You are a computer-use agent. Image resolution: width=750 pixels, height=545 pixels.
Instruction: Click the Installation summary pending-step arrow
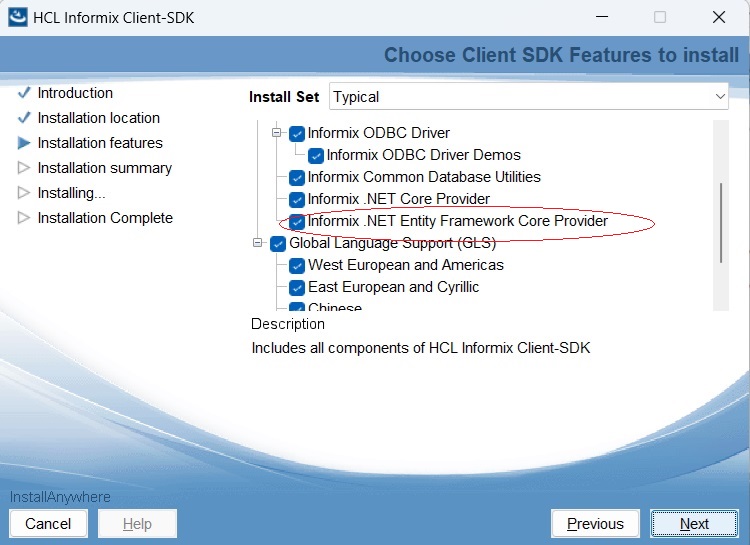[x=23, y=167]
